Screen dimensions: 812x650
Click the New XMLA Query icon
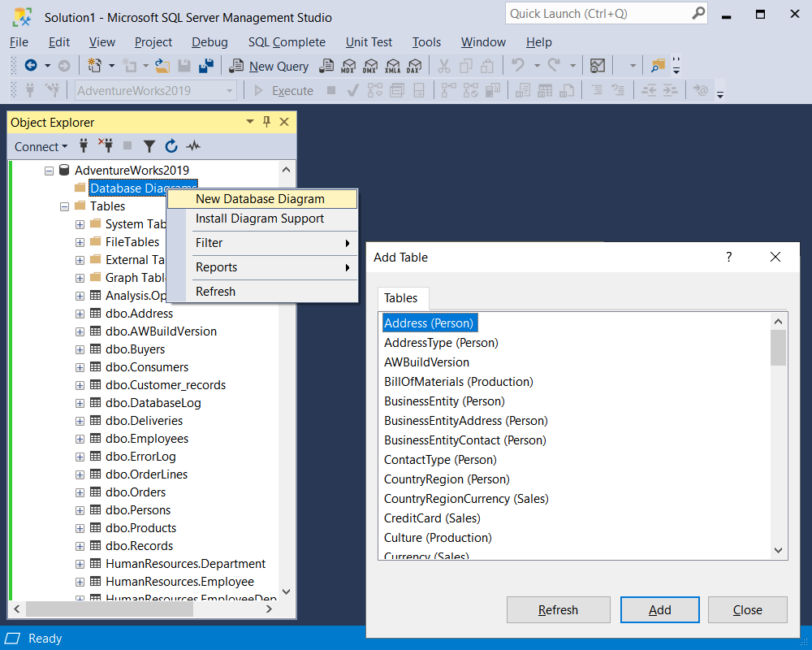tap(393, 66)
